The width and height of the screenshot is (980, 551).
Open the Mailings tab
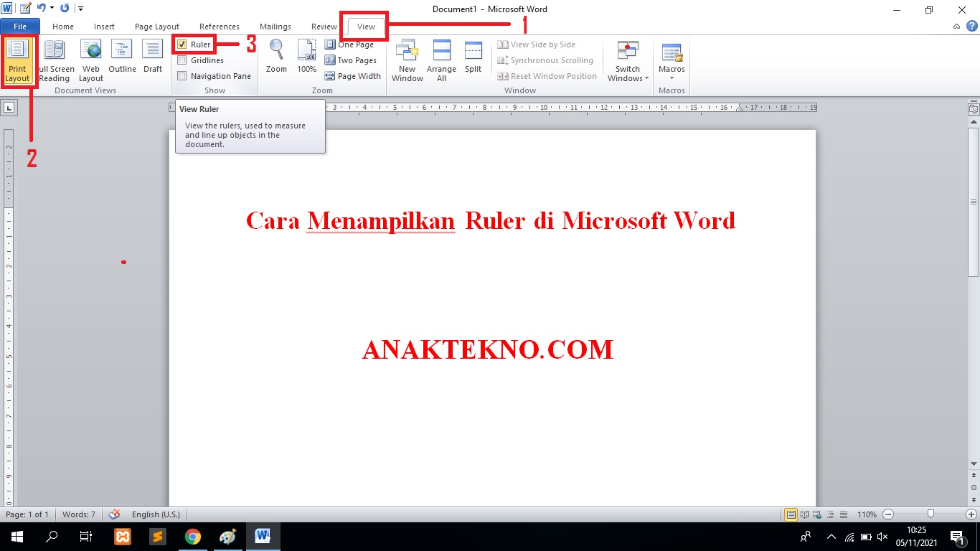[275, 27]
